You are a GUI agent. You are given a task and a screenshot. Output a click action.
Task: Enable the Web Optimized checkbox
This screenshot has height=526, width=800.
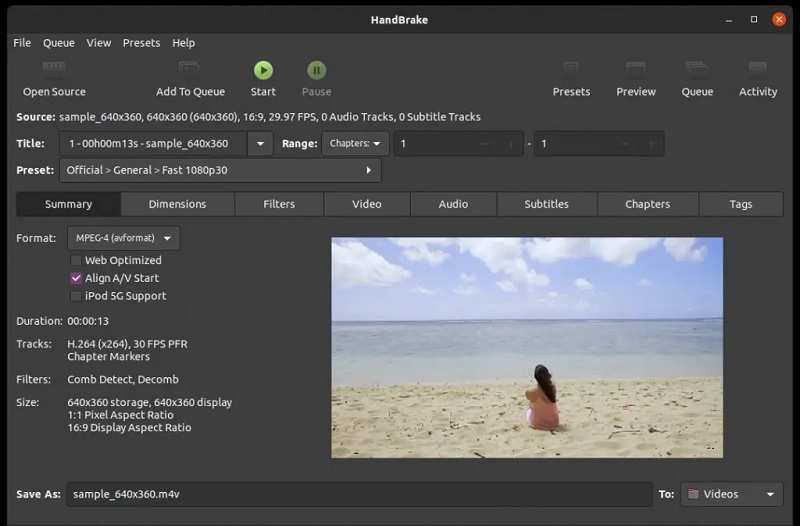pos(76,260)
